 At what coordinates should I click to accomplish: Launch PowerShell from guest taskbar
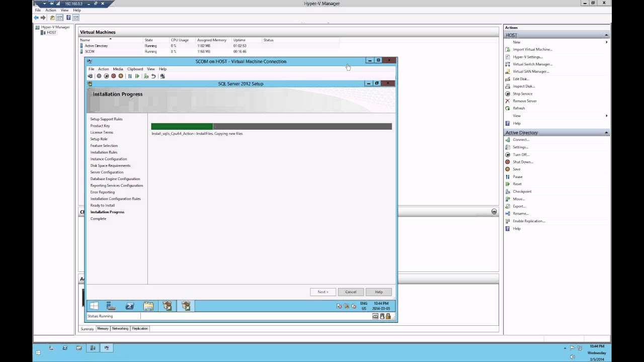pyautogui.click(x=130, y=306)
